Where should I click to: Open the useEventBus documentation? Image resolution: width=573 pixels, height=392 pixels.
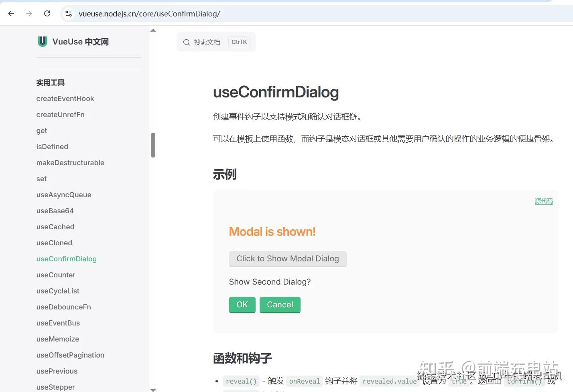pos(58,323)
